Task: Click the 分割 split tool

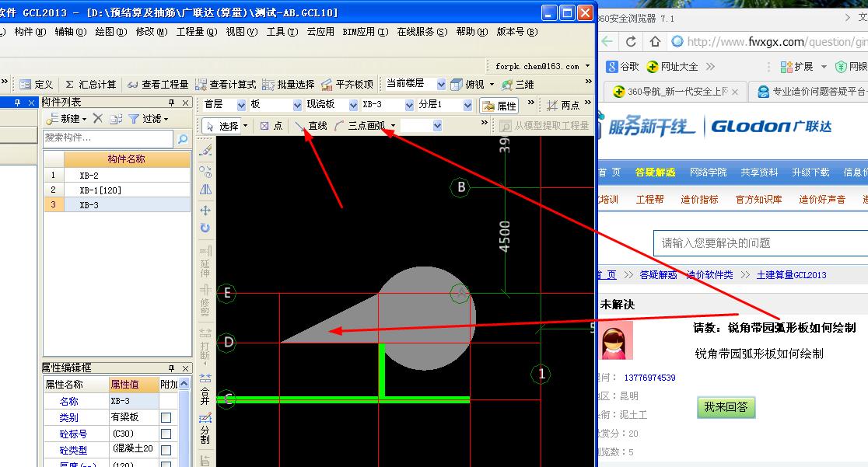Action: click(205, 429)
